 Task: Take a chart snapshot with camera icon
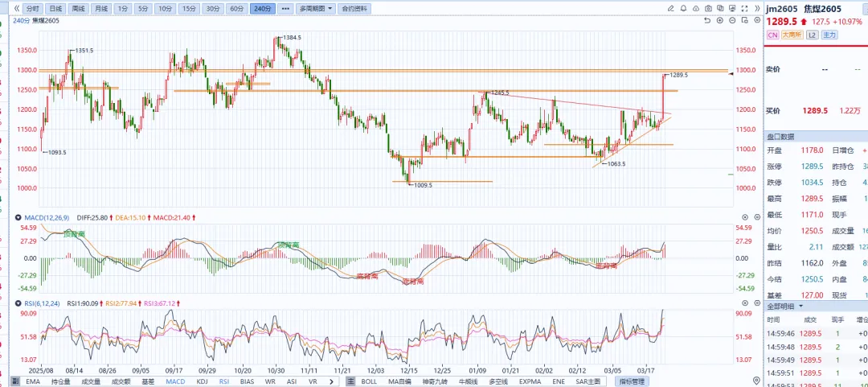[709, 8]
